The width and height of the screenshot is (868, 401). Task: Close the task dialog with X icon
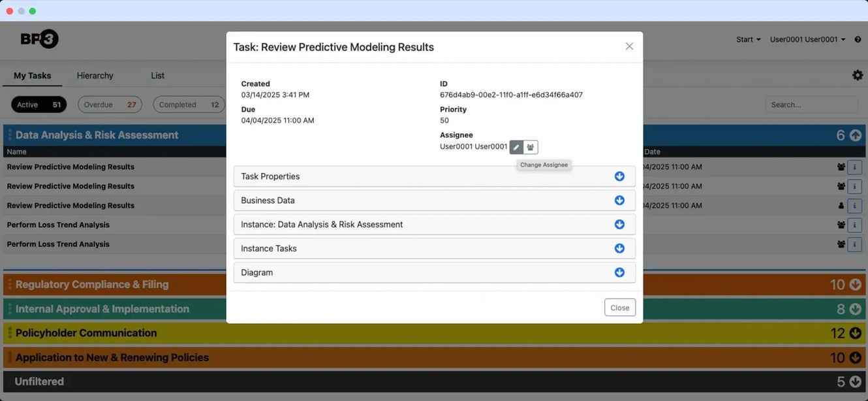[629, 46]
